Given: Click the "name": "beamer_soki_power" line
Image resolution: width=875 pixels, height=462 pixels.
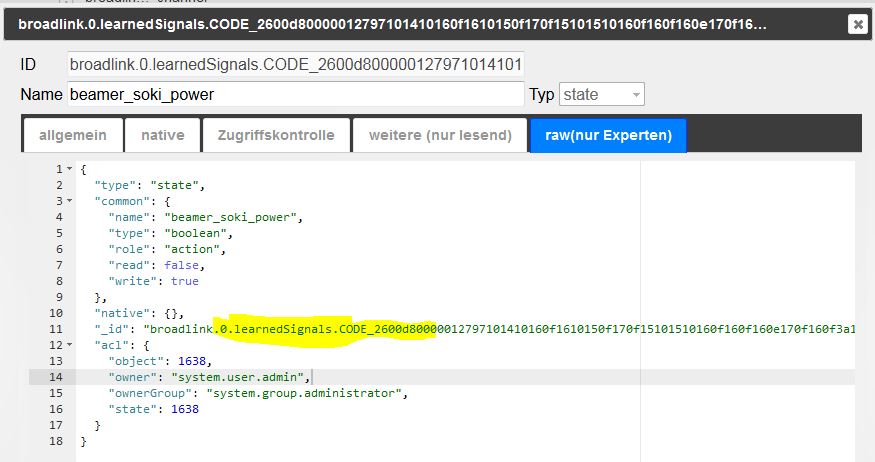Looking at the screenshot, I should [x=205, y=217].
